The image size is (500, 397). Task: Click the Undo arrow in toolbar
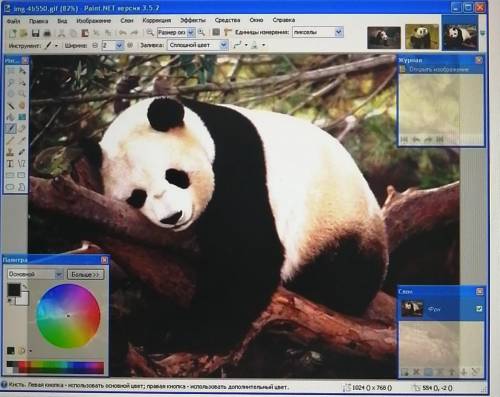[x=123, y=33]
